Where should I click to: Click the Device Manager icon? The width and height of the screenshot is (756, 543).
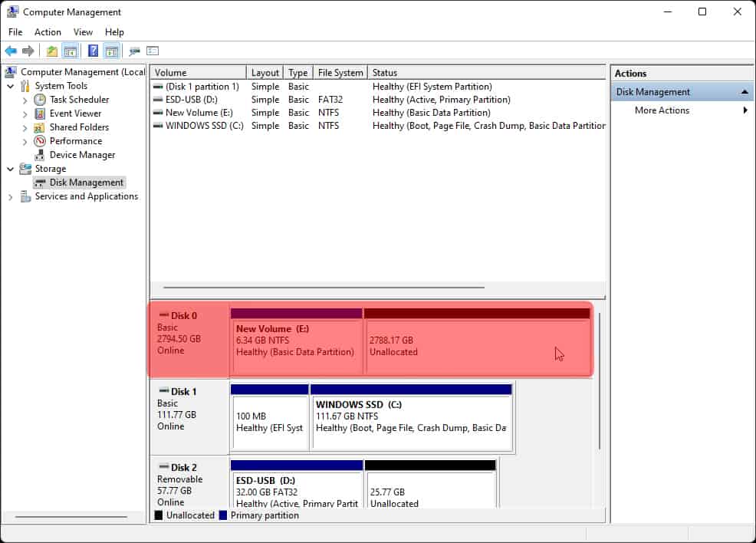40,155
